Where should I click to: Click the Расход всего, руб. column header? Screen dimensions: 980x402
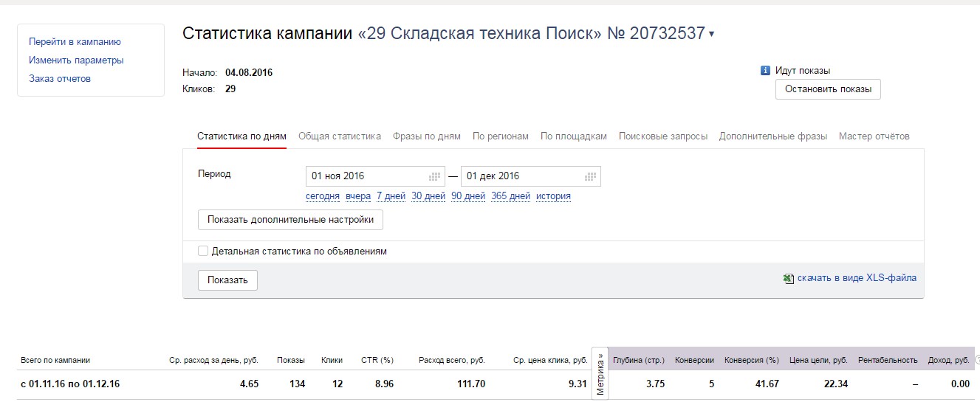click(x=452, y=361)
